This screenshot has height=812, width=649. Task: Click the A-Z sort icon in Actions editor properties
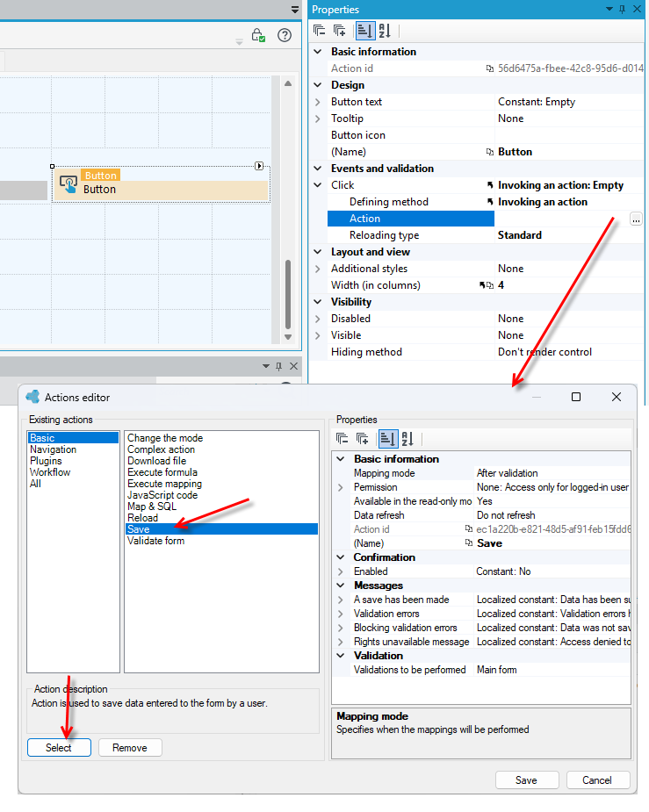[407, 439]
